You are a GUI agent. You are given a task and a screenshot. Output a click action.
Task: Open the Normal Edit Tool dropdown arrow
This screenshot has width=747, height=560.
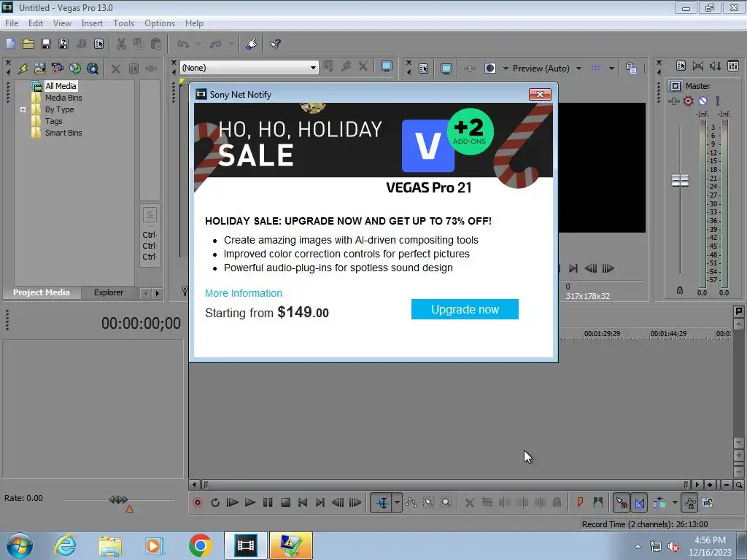click(x=397, y=502)
